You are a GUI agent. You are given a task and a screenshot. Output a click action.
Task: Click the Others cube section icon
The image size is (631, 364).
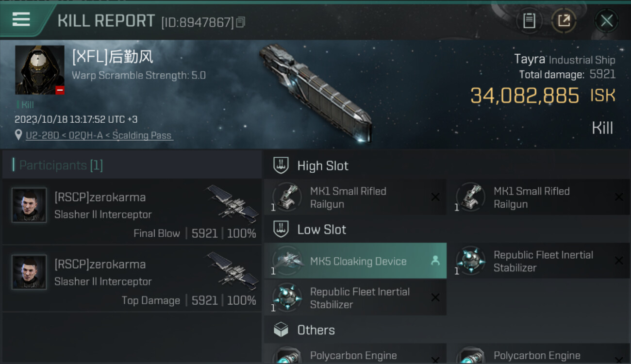pyautogui.click(x=281, y=330)
